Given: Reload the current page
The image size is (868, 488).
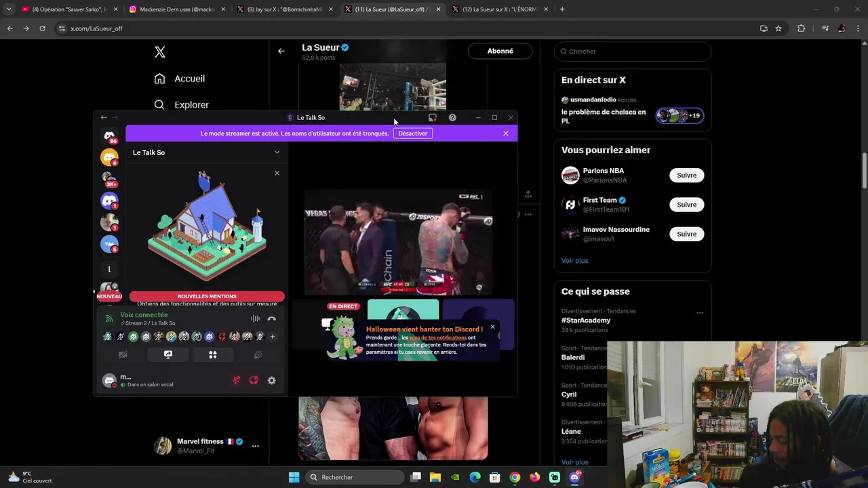Looking at the screenshot, I should point(42,28).
